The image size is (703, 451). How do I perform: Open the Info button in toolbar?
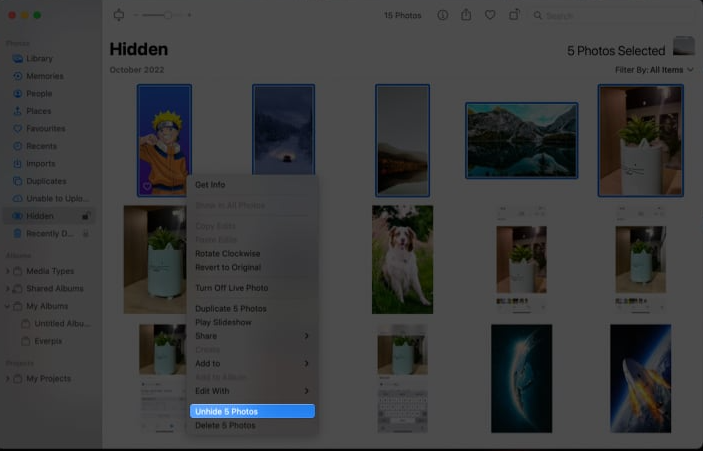click(x=443, y=15)
